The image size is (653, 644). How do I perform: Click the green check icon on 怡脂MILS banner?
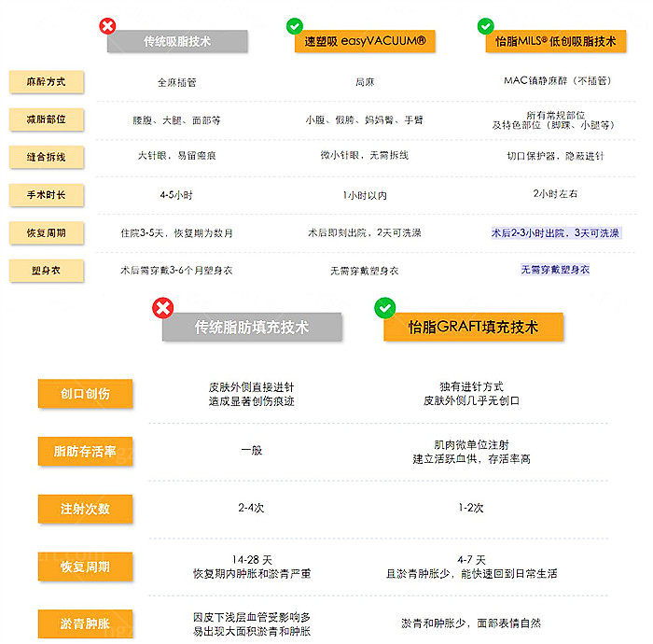(x=486, y=26)
